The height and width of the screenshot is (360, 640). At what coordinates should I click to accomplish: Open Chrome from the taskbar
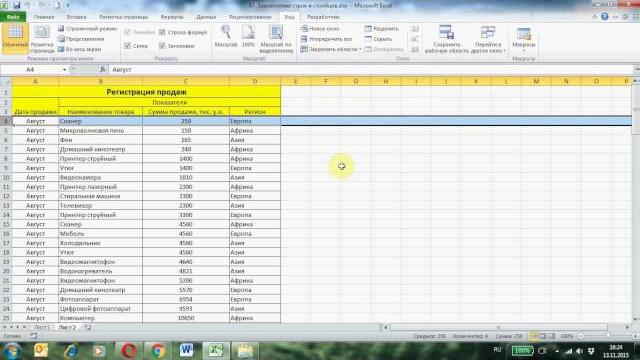pyautogui.click(x=157, y=350)
